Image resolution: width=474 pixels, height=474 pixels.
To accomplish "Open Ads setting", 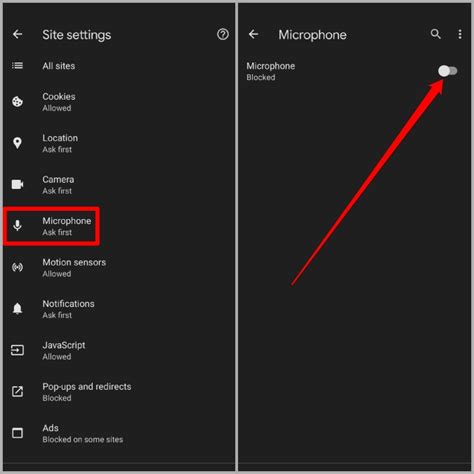I will point(119,433).
